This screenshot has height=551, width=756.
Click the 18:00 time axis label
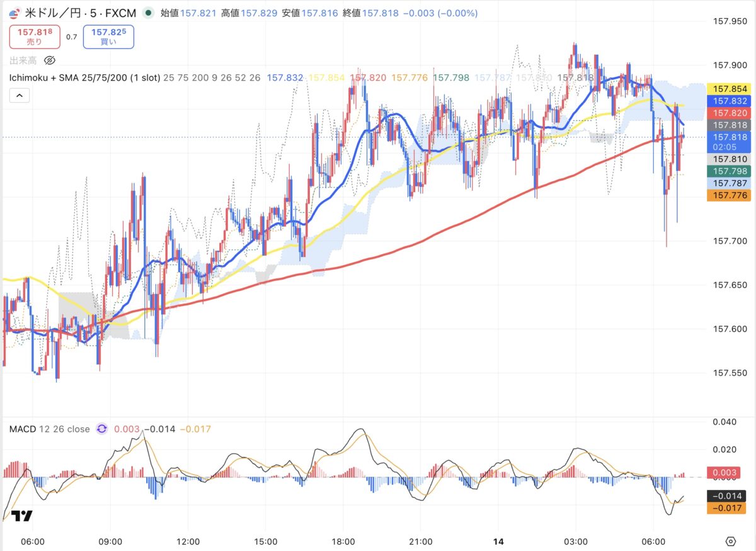tap(343, 542)
